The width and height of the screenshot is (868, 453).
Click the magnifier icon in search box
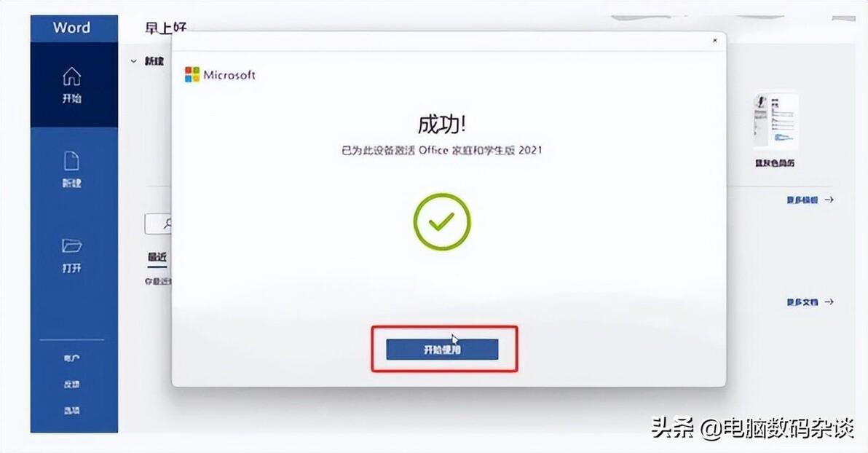pyautogui.click(x=167, y=223)
